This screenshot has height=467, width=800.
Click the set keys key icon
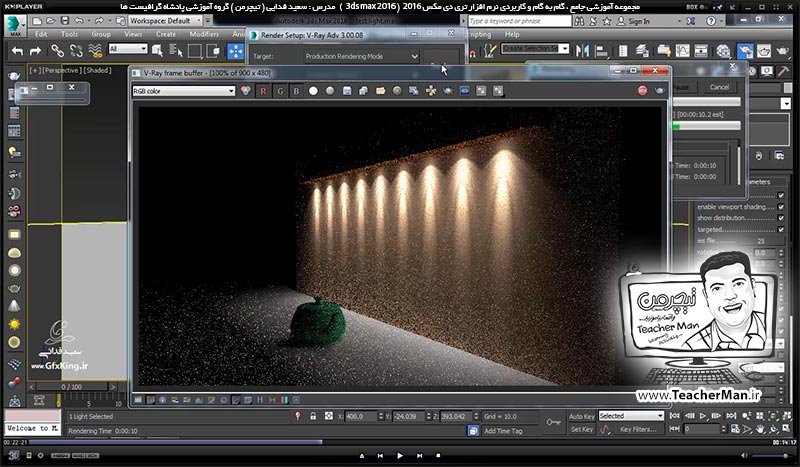(554, 422)
